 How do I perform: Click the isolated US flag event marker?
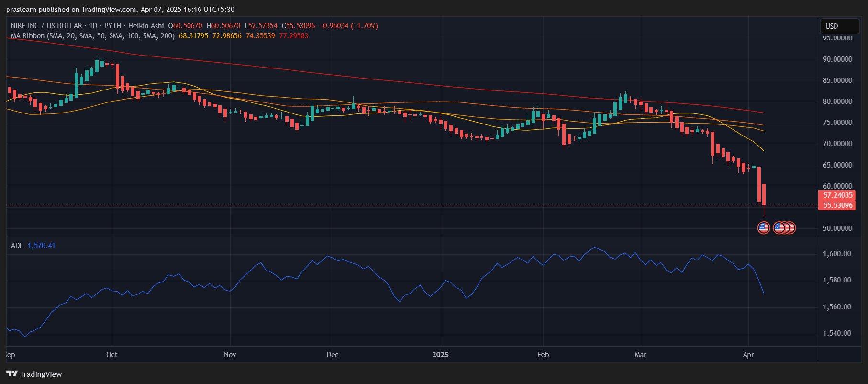[x=764, y=228]
